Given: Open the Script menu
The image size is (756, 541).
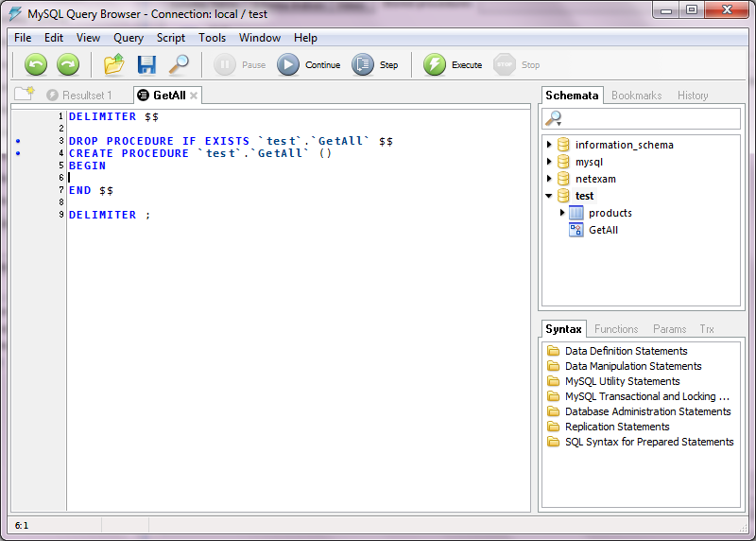Looking at the screenshot, I should (x=171, y=38).
